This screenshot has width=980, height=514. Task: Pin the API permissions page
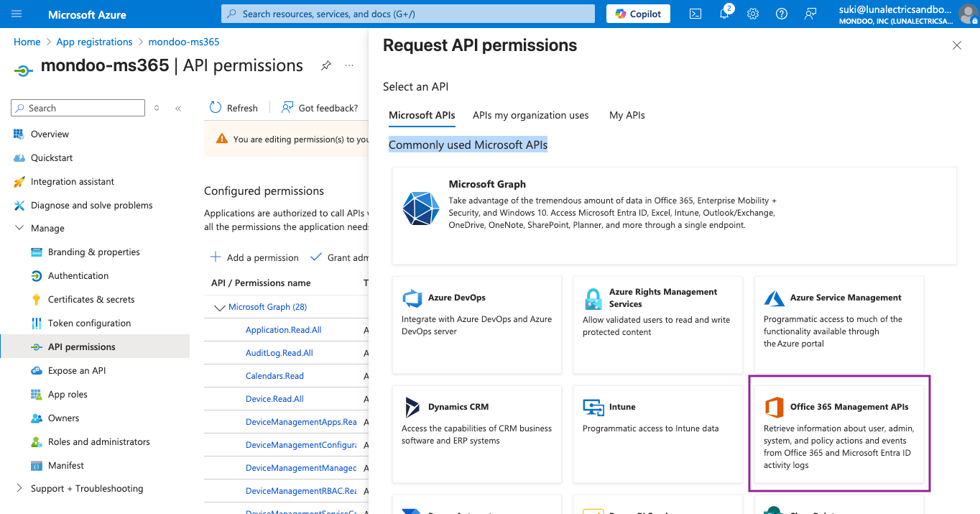click(x=325, y=65)
